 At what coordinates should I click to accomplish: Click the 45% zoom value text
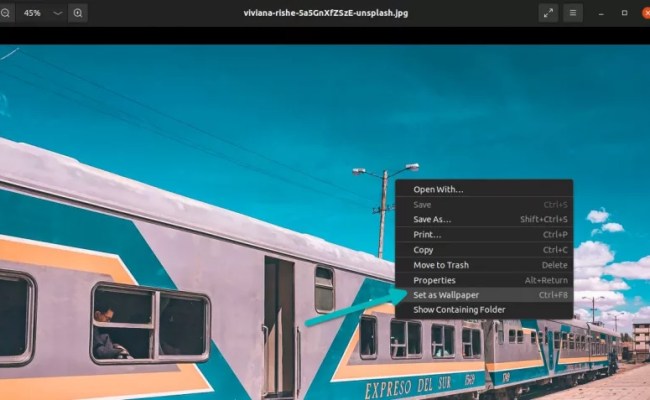32,13
